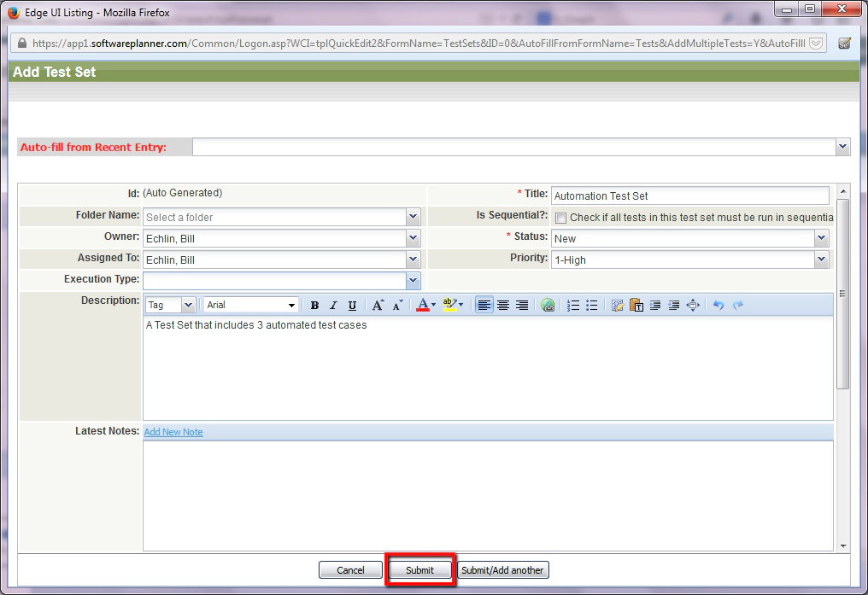Expand the Priority dropdown
This screenshot has height=595, width=868.
[x=820, y=258]
